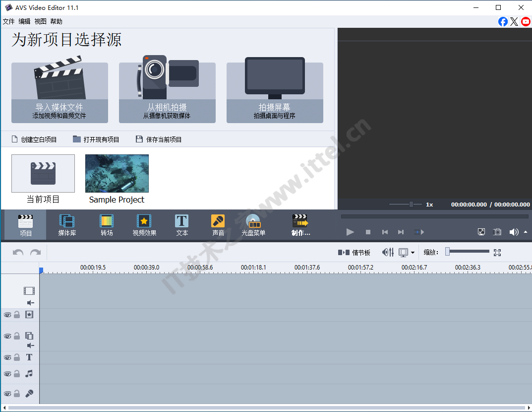This screenshot has height=412, width=532.
Task: Open the 文本 text tab
Action: click(182, 225)
